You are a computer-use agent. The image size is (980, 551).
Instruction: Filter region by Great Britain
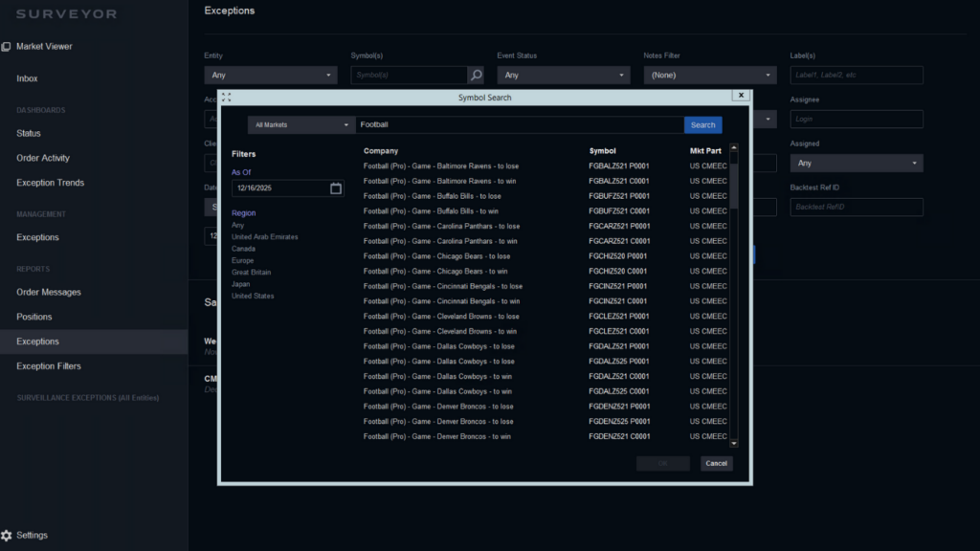252,273
